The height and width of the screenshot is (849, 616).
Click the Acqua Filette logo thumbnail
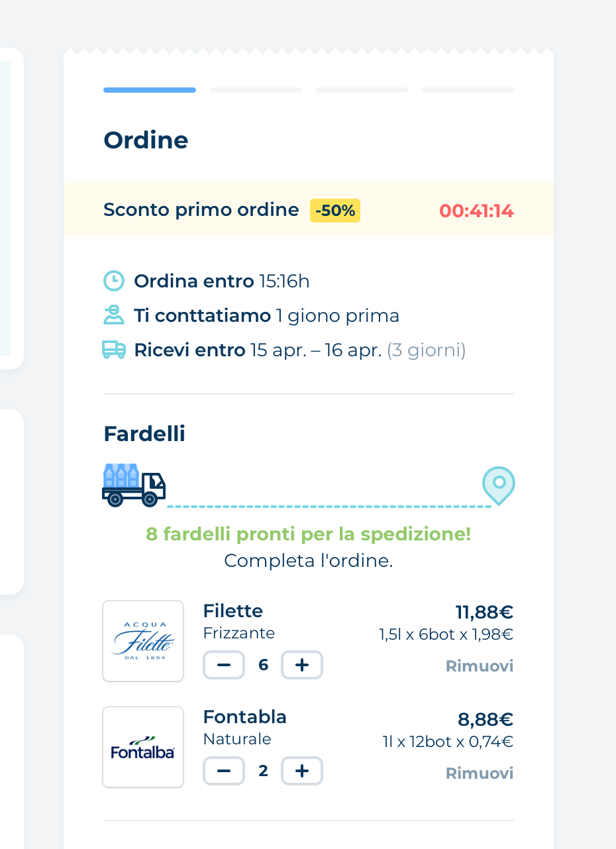click(x=143, y=641)
